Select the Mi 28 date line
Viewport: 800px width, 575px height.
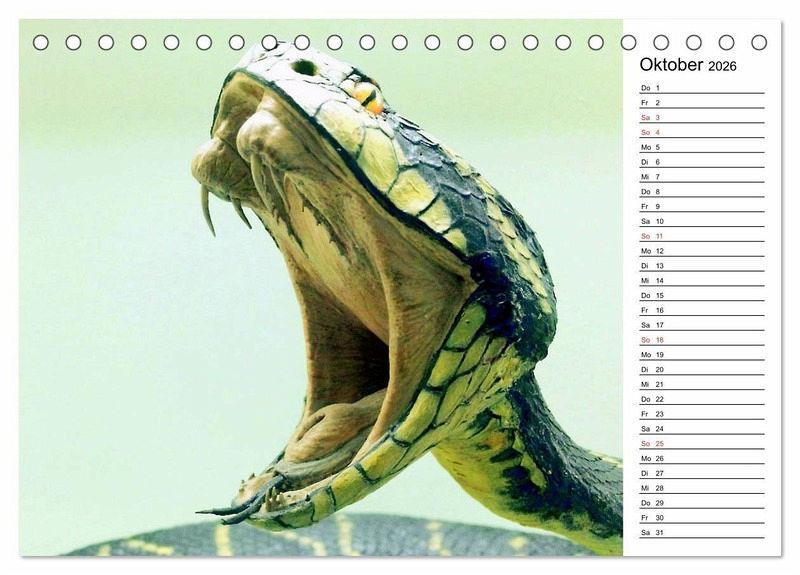click(x=702, y=488)
